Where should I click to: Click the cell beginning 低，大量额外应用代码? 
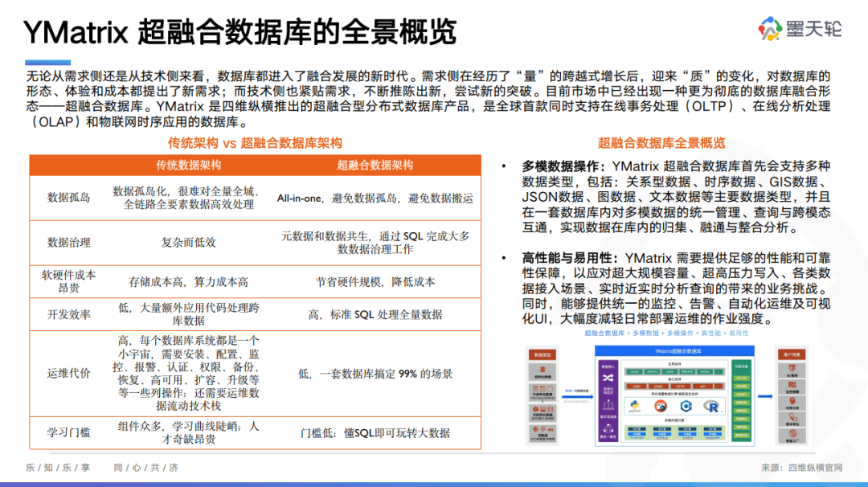click(188, 313)
